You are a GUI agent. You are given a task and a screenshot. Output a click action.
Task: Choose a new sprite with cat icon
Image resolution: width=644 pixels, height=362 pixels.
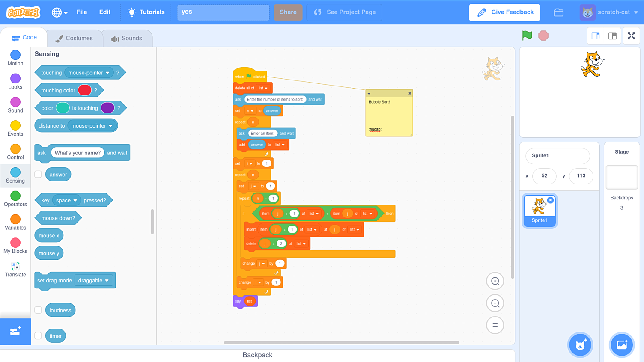(x=580, y=345)
